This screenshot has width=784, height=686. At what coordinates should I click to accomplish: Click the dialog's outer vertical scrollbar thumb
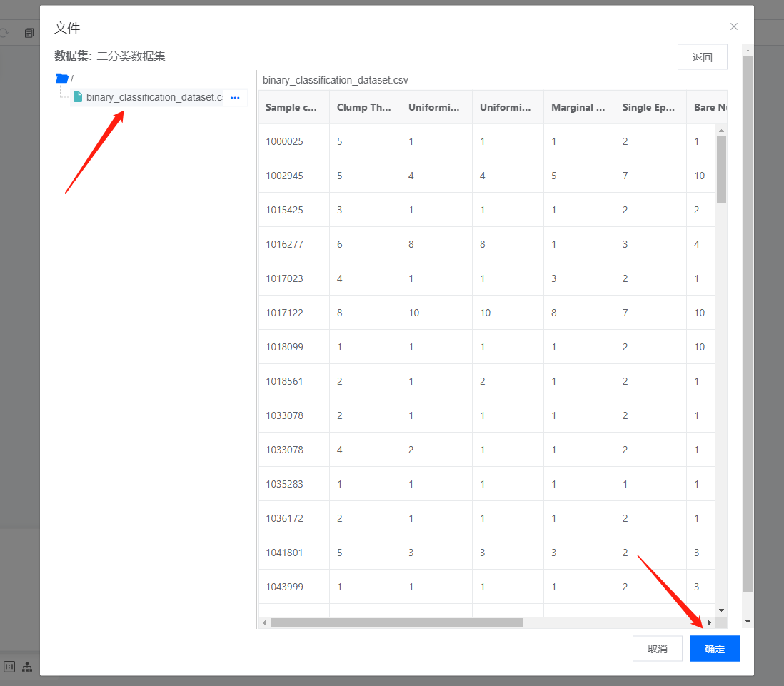pos(748,324)
